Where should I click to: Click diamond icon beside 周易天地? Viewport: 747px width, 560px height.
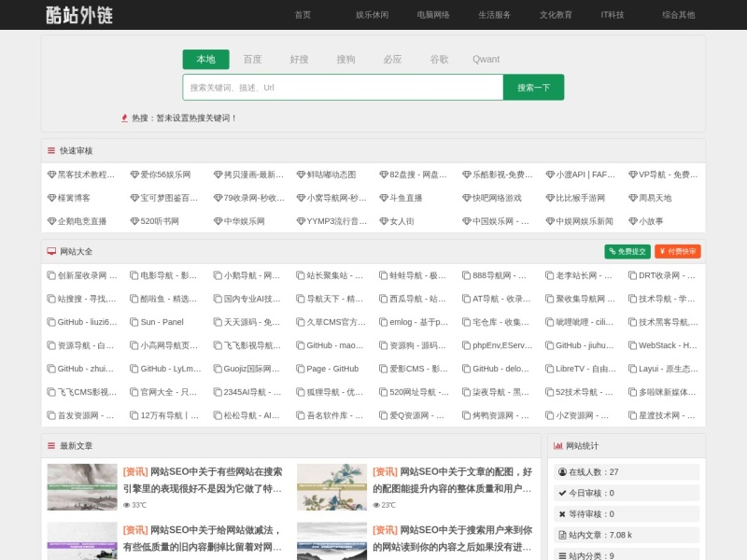pos(633,198)
